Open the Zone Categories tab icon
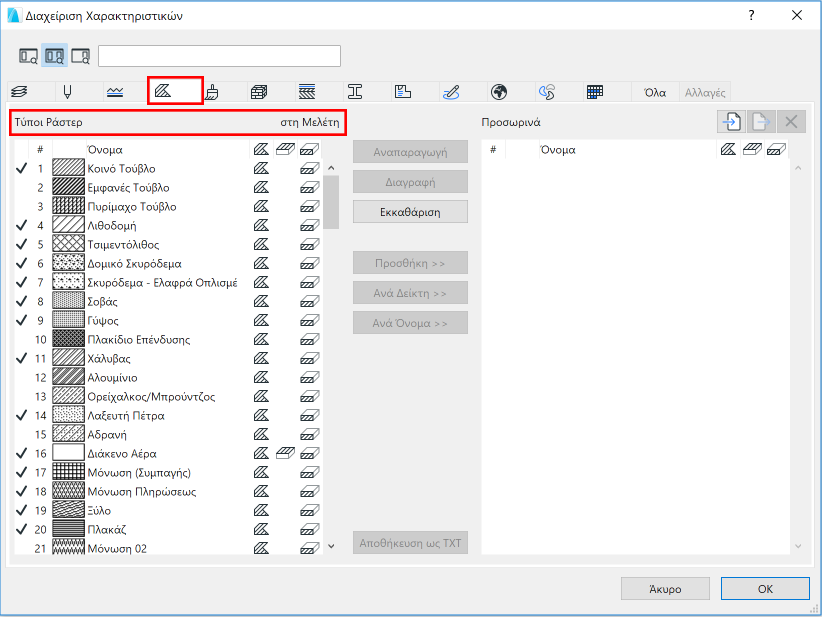This screenshot has height=617, width=822. point(403,92)
